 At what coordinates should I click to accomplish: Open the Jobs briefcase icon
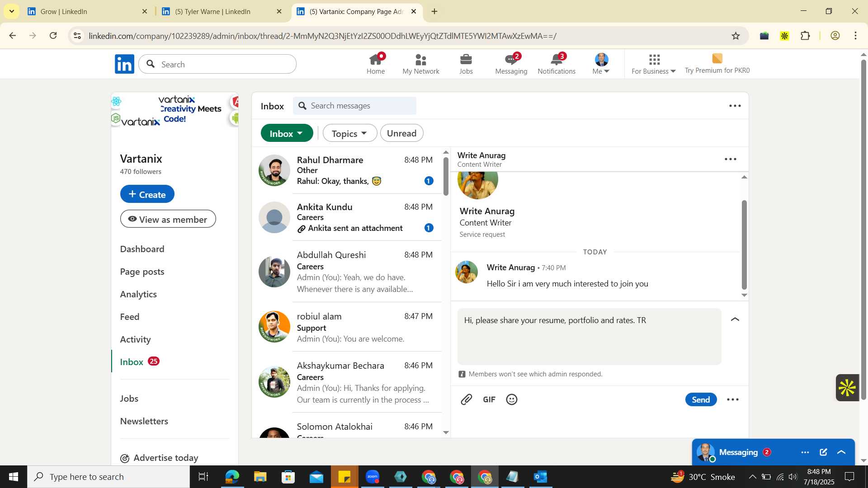point(466,64)
